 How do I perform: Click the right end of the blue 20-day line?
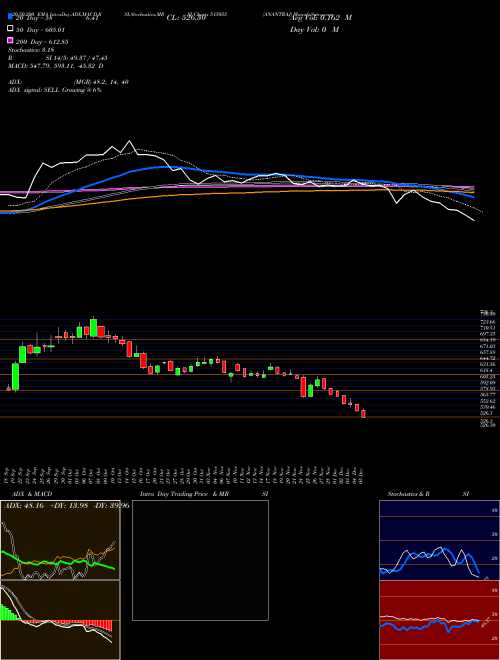[x=474, y=197]
